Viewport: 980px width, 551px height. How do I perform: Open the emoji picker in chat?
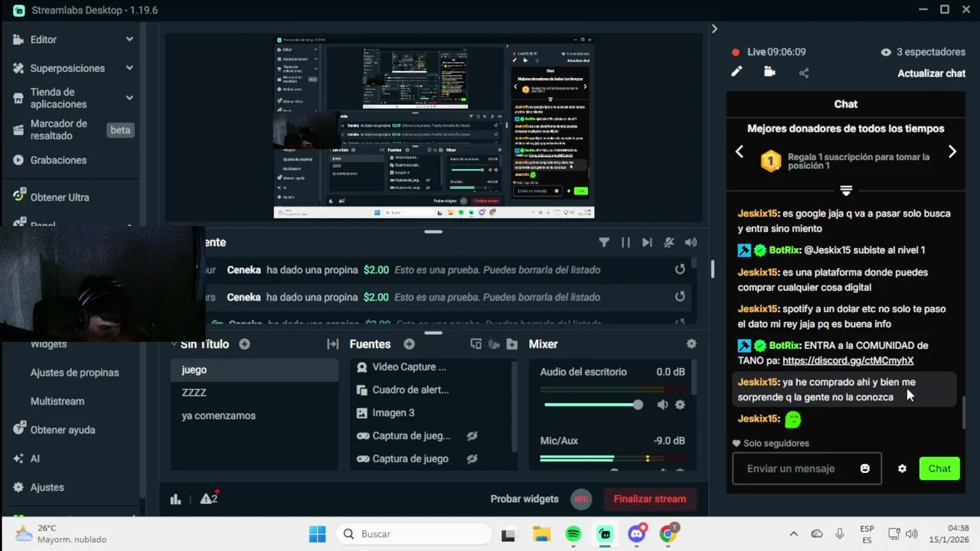click(x=865, y=468)
